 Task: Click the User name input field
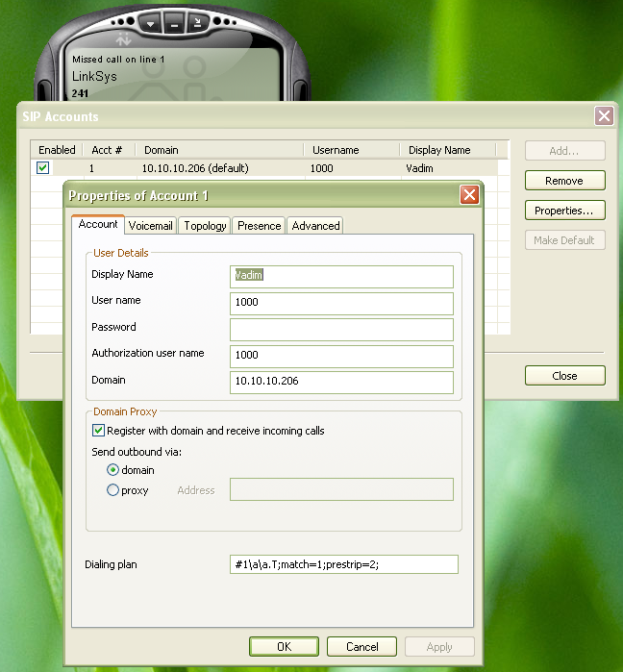click(x=341, y=303)
